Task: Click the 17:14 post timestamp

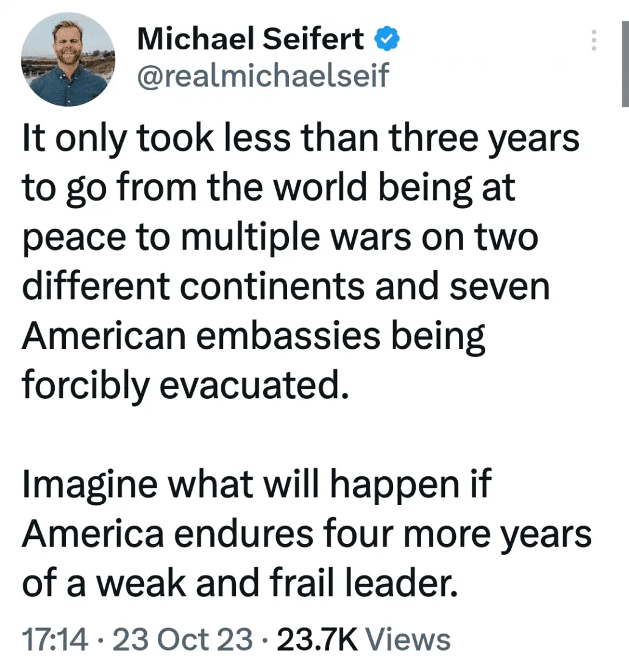Action: tap(55, 640)
